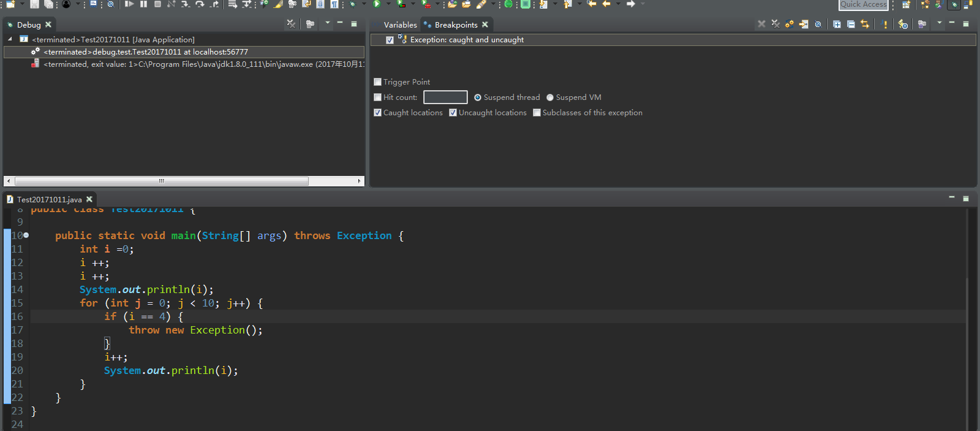This screenshot has width=980, height=431.
Task: Open the Run launch dropdown arrow
Action: 388,4
